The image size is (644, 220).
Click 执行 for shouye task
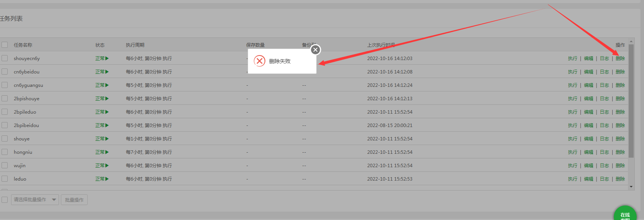pos(572,139)
